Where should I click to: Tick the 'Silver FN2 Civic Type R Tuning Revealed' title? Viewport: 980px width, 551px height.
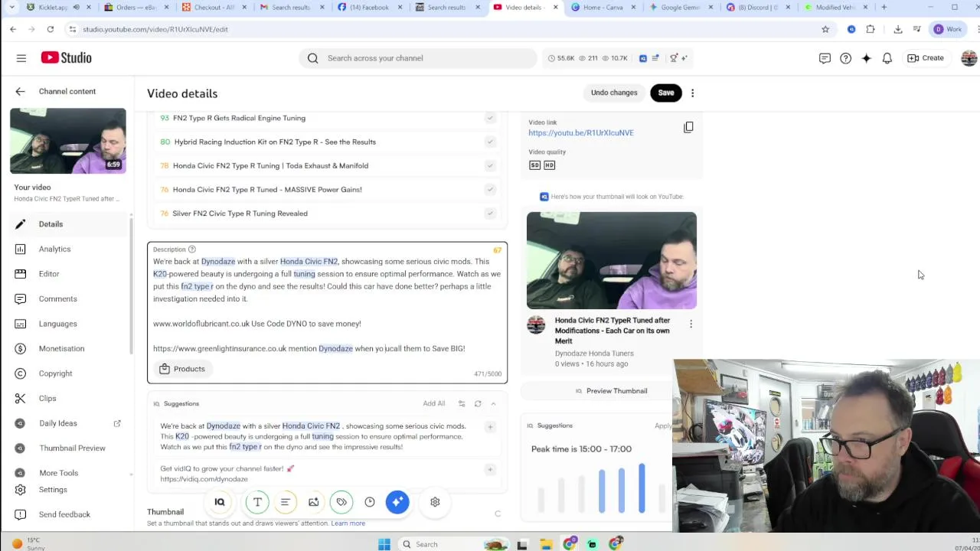click(490, 214)
